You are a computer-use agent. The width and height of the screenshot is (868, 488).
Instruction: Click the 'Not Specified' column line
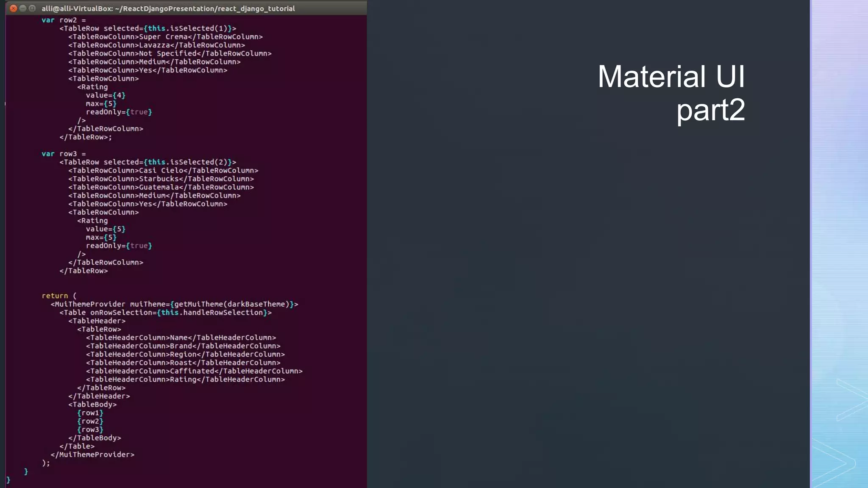(170, 53)
